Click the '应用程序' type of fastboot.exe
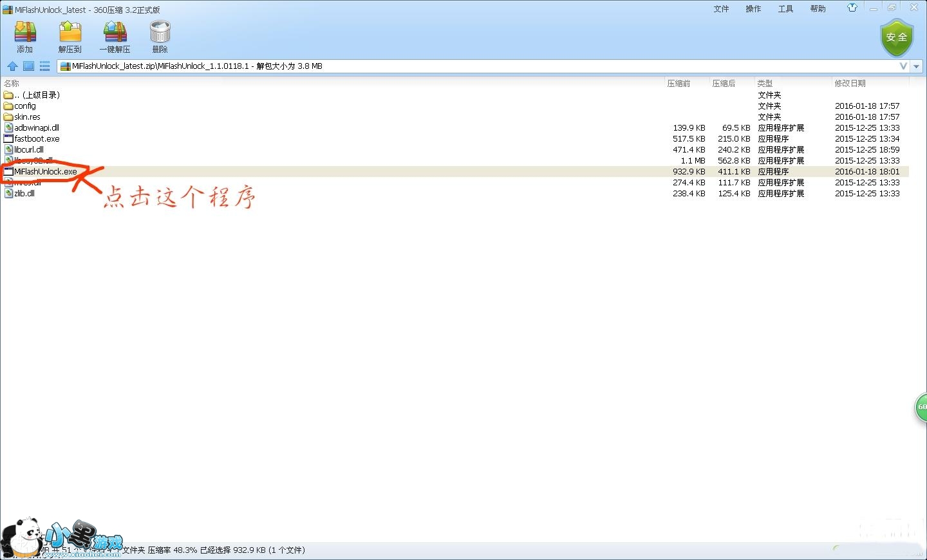Image resolution: width=927 pixels, height=560 pixels. point(773,139)
